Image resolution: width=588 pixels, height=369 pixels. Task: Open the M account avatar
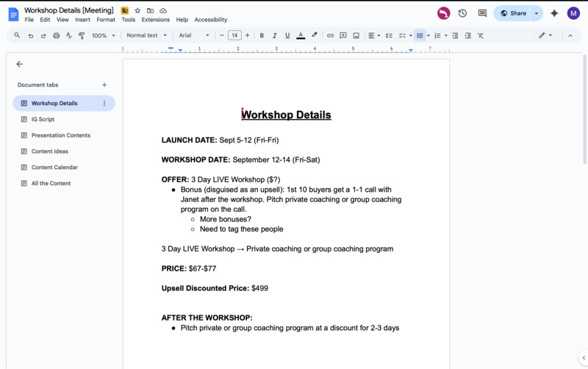573,13
